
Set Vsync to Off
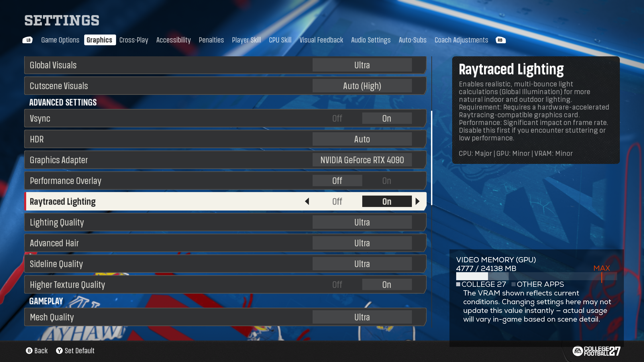(337, 118)
